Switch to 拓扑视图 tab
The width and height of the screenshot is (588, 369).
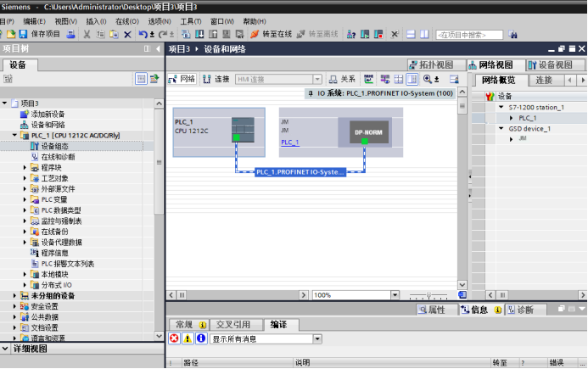436,64
